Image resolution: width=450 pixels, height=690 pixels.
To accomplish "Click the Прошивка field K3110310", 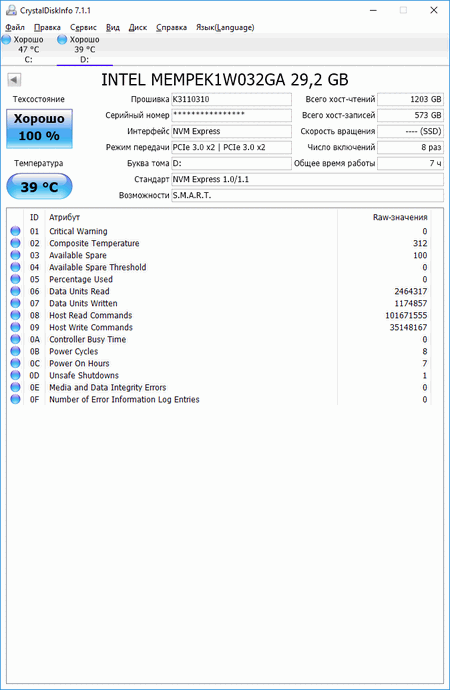I will [231, 99].
